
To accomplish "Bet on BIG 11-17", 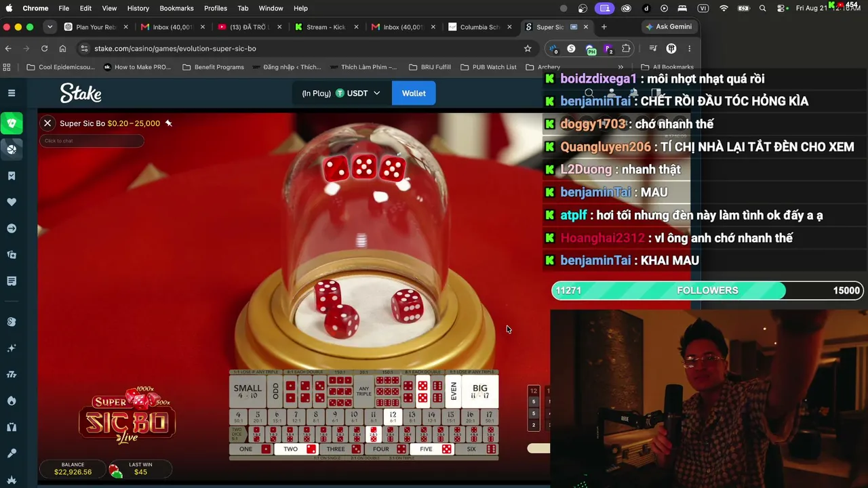I will pos(480,392).
